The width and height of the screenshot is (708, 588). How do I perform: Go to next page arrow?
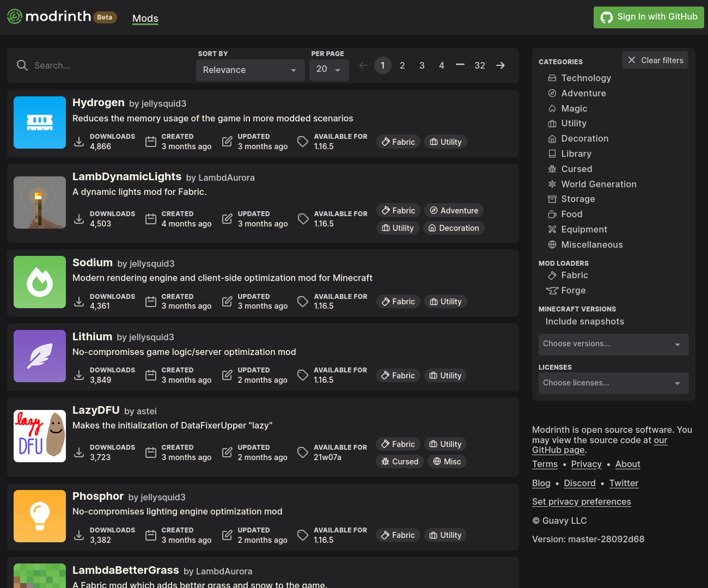click(x=501, y=65)
